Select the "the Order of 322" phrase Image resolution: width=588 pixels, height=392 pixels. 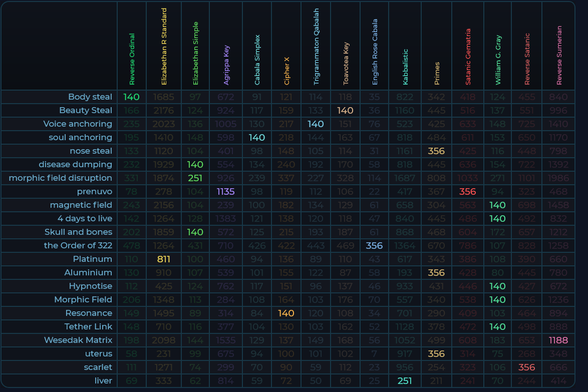pyautogui.click(x=78, y=246)
